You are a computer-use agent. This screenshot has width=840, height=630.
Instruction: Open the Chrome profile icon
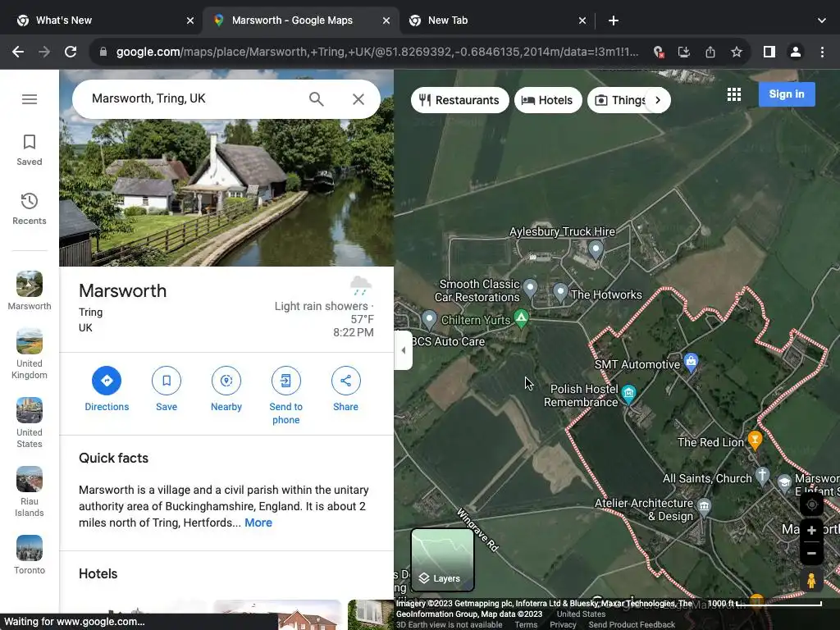pos(796,52)
